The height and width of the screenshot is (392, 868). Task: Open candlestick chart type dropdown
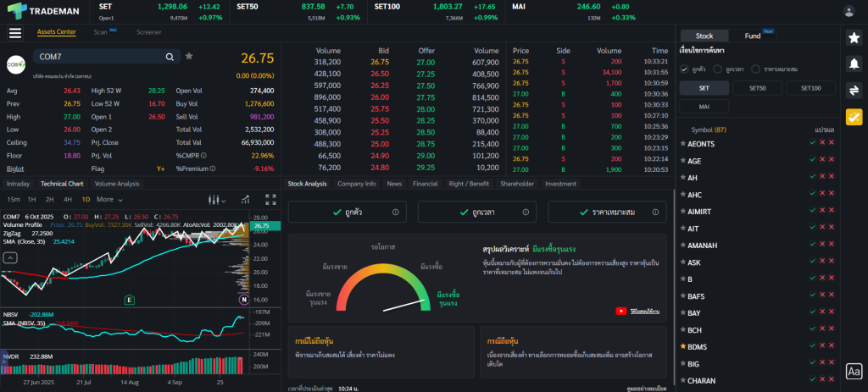(x=217, y=199)
